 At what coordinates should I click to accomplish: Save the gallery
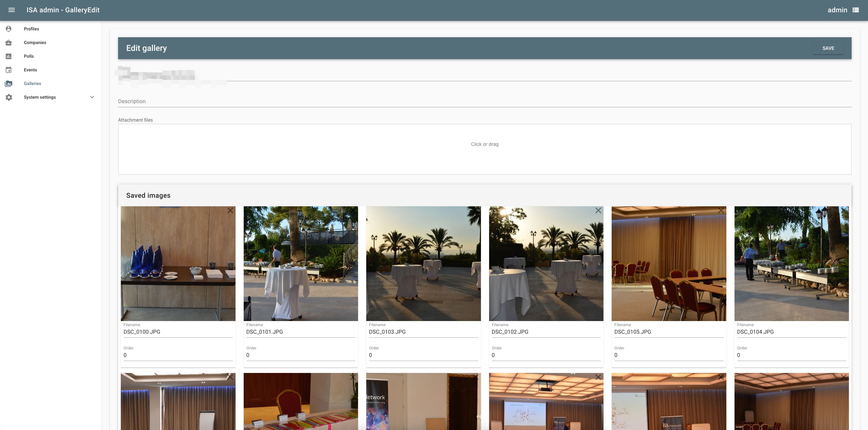(828, 48)
